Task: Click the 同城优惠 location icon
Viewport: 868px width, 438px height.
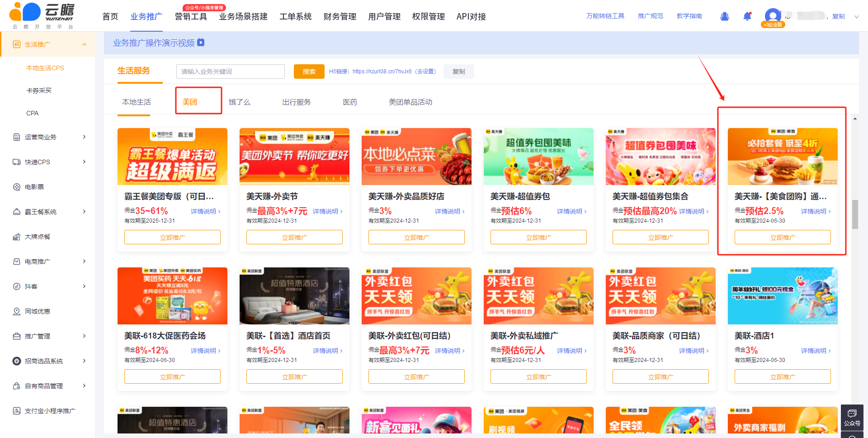Action: (x=17, y=311)
